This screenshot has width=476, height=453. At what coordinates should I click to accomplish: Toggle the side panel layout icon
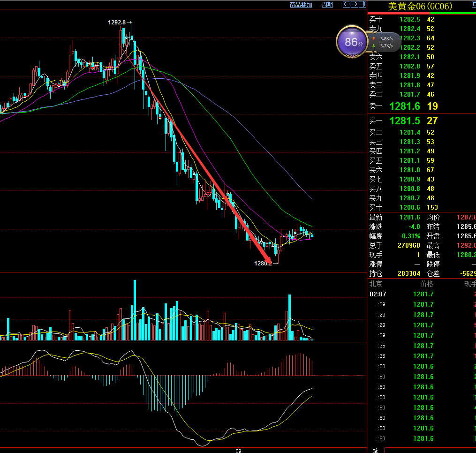pos(363,4)
